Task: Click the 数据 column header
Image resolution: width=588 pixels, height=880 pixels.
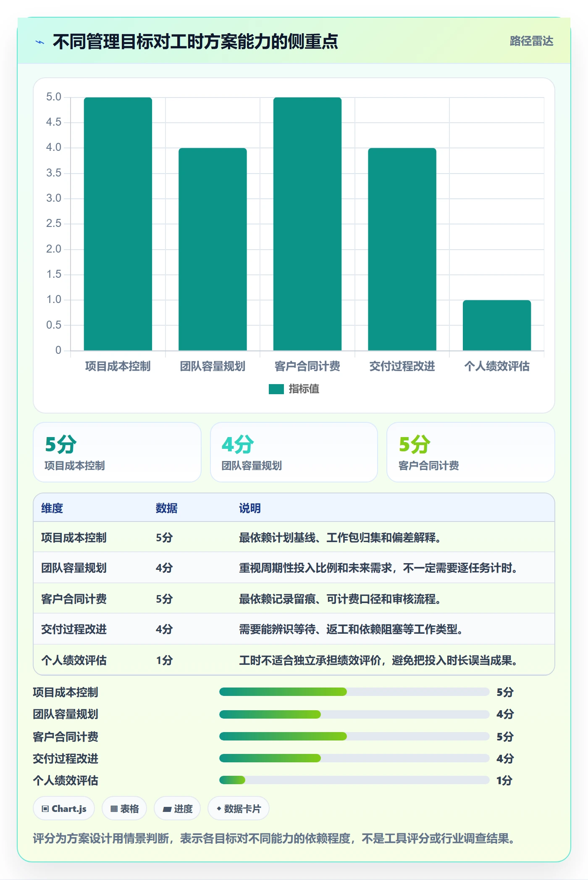Action: coord(167,508)
